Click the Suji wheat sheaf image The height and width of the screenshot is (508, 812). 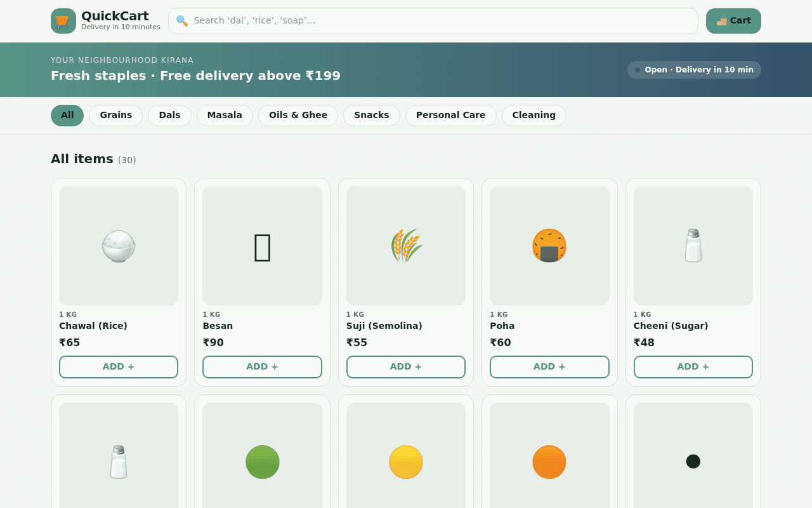click(406, 246)
